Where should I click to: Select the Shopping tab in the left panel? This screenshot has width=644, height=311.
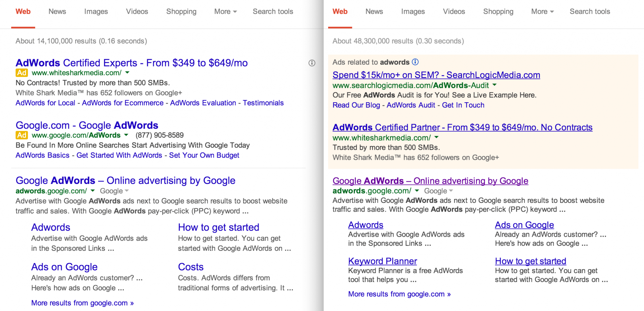tap(181, 12)
